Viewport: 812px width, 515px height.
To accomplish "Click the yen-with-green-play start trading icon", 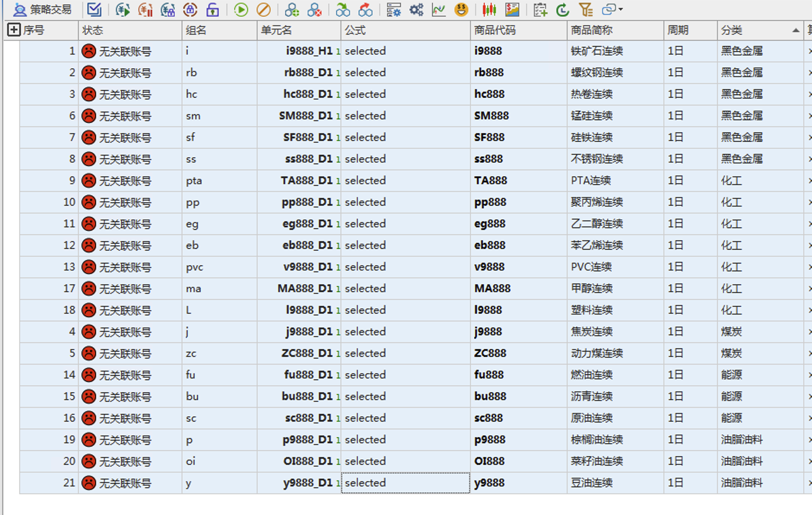I will tap(123, 9).
